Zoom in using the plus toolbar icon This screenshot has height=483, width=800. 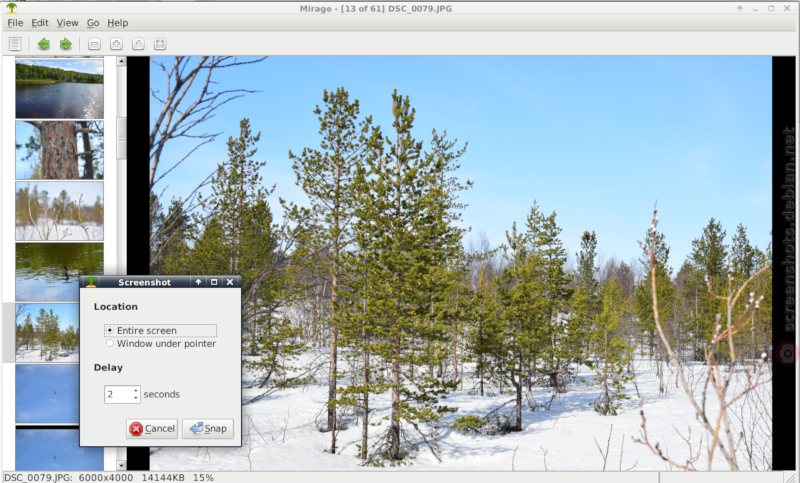pos(116,44)
